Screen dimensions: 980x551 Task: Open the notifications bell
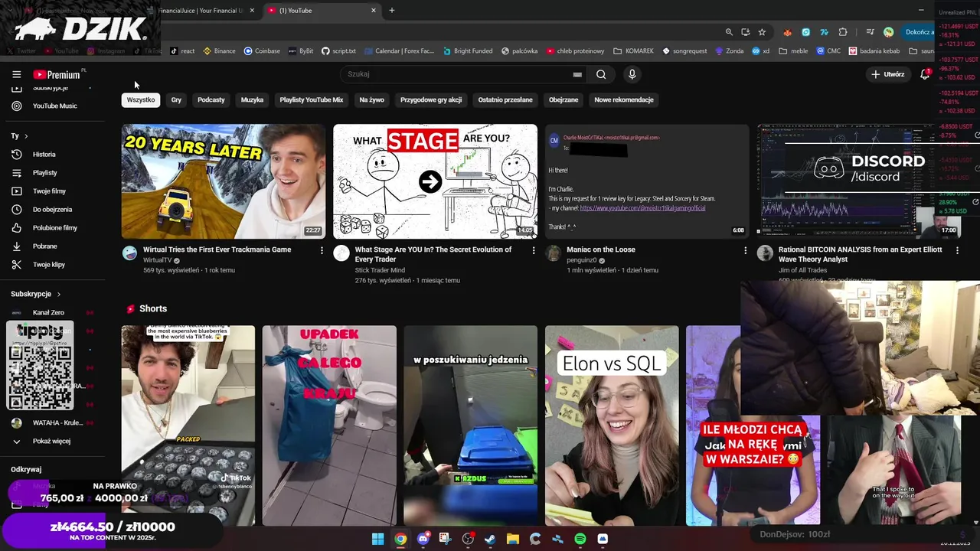pos(925,74)
